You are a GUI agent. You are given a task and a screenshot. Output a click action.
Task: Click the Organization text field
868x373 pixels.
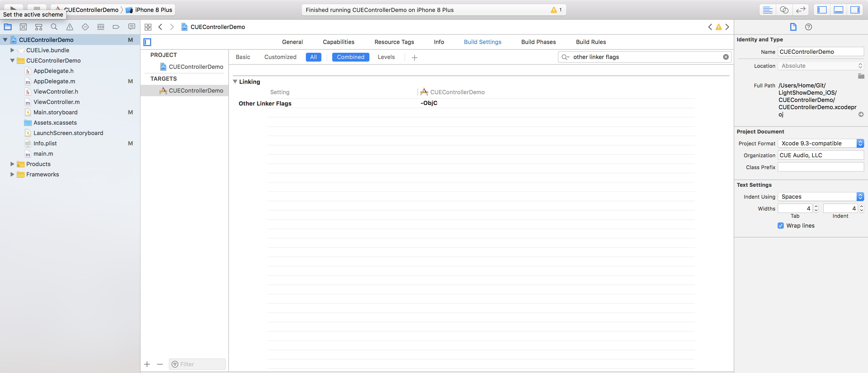[x=820, y=155]
